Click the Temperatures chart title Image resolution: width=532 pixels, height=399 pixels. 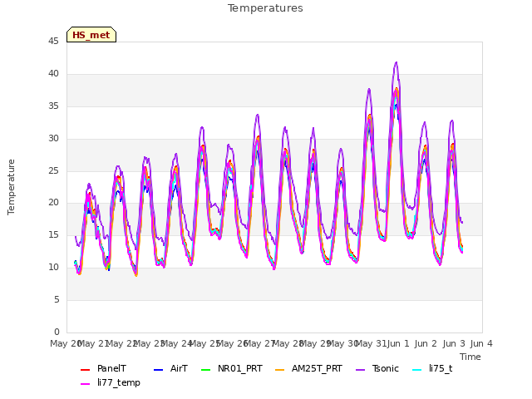click(x=265, y=8)
